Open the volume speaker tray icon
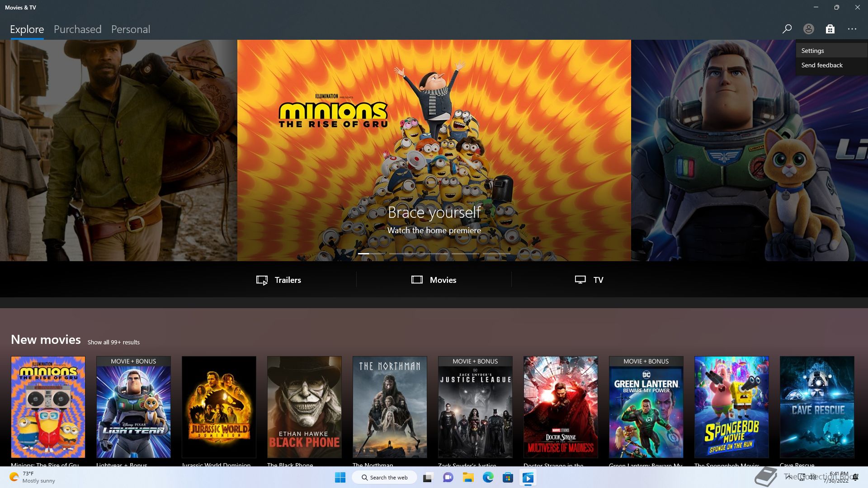The image size is (868, 488). pos(812,477)
